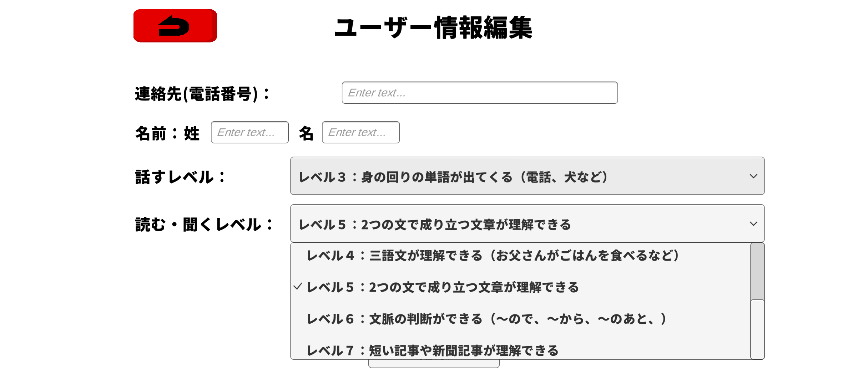Click the chevron arrow on 話すレベル dropdown
This screenshot has width=868, height=385.
753,176
